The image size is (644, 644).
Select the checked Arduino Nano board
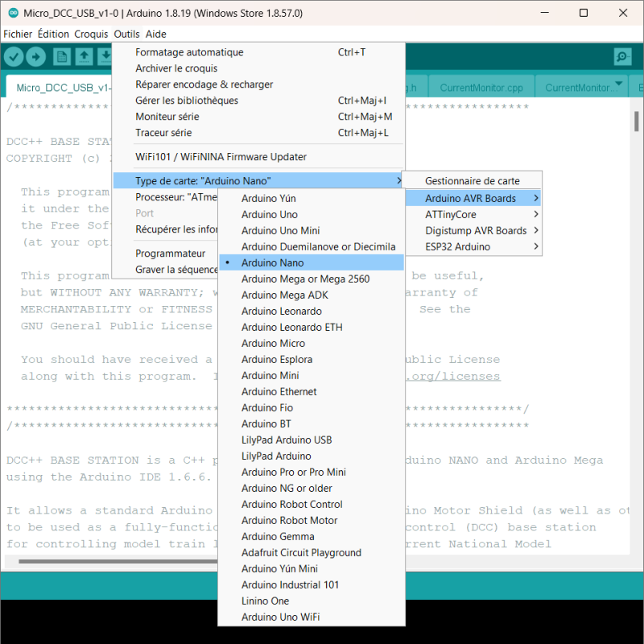[x=312, y=262]
